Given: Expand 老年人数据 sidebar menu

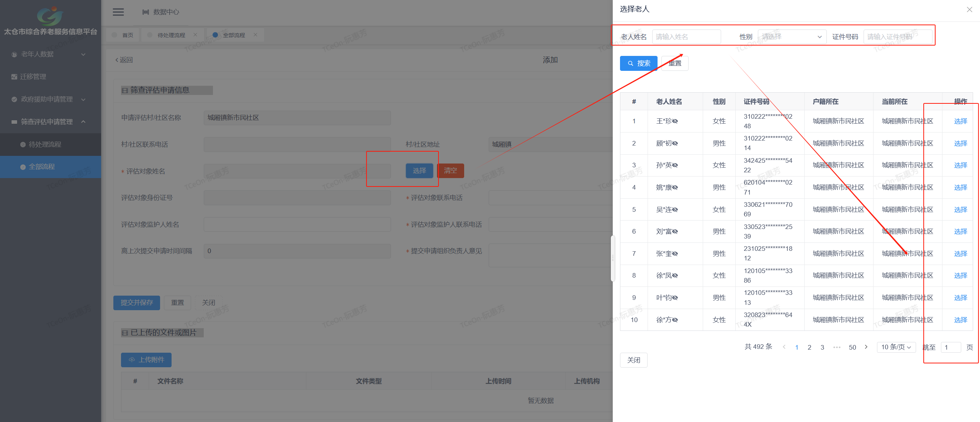Looking at the screenshot, I should [x=51, y=54].
